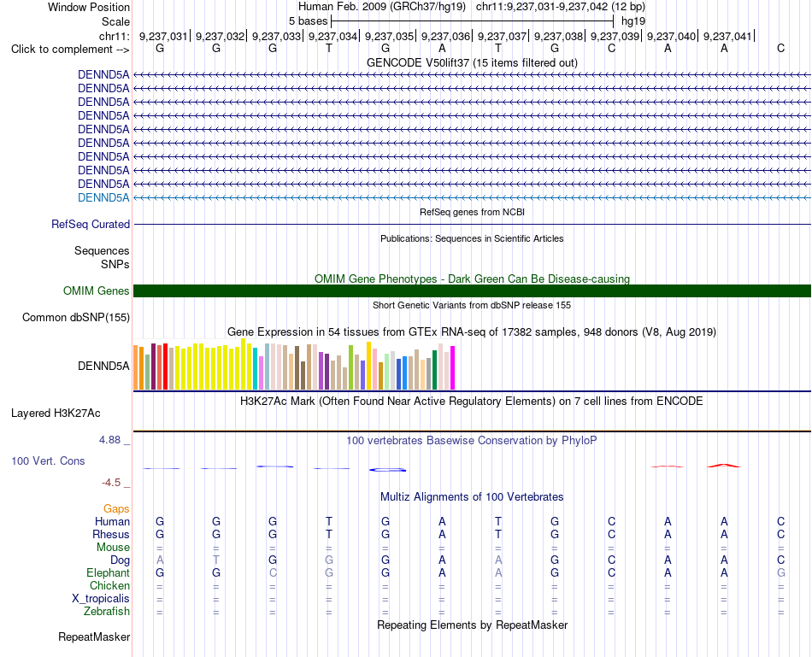
Task: Select the Elephant species row label
Action: [109, 572]
